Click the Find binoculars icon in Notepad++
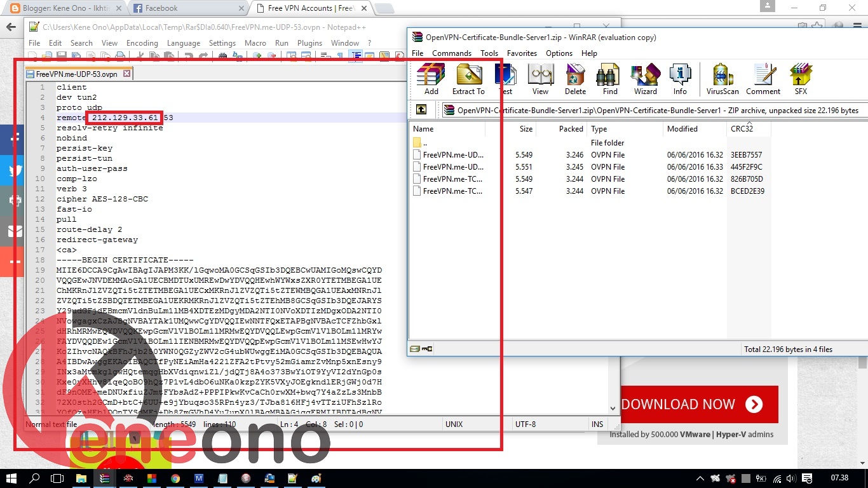Image resolution: width=868 pixels, height=488 pixels. click(222, 55)
